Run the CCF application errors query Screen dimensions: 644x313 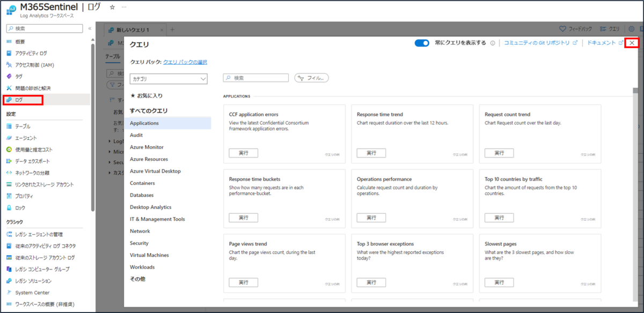tap(243, 153)
